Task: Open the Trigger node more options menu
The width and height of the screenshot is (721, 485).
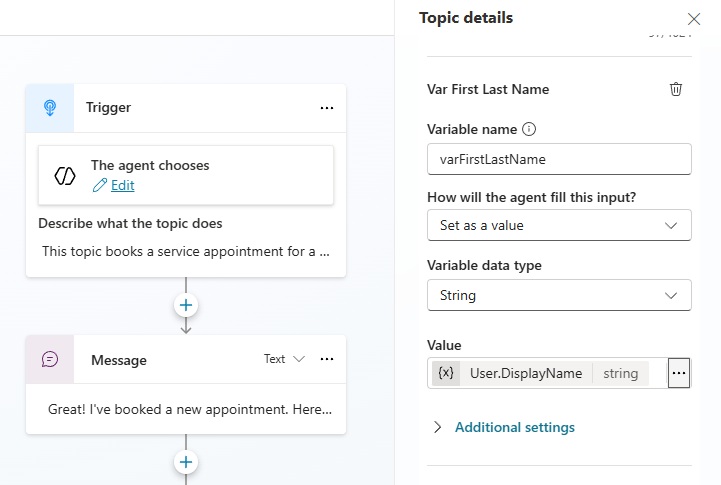Action: (x=326, y=108)
